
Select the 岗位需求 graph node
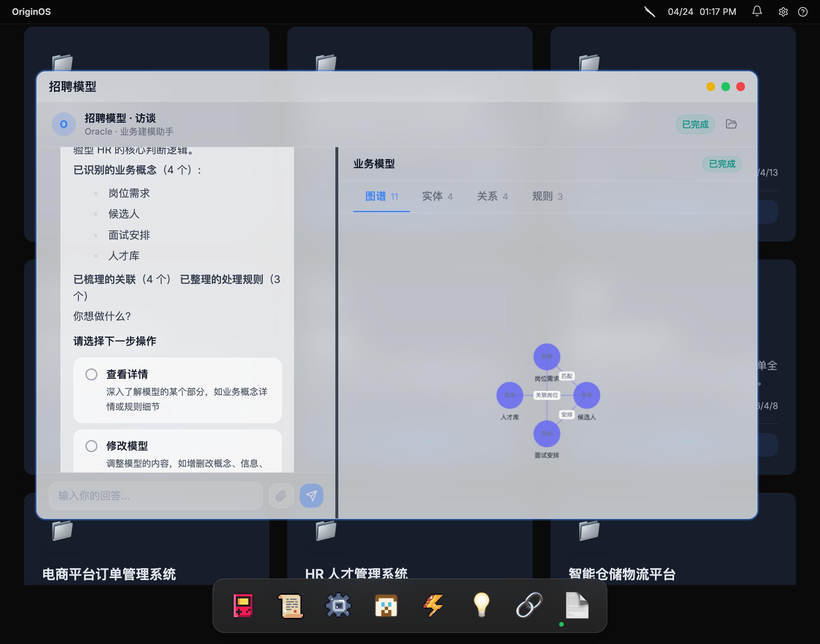click(x=547, y=357)
